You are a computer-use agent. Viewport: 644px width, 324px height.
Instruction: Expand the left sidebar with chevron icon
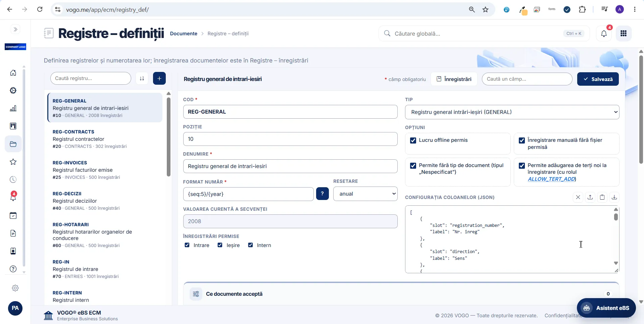coord(15,30)
